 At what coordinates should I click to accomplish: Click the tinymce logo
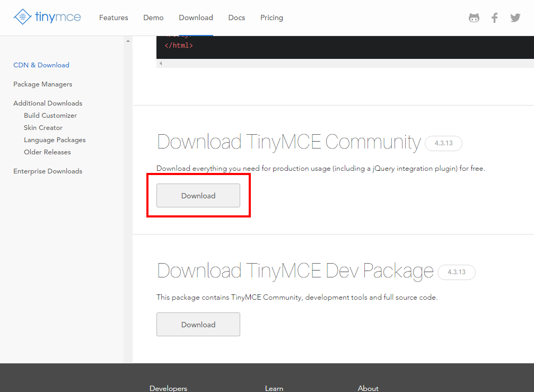tap(47, 16)
